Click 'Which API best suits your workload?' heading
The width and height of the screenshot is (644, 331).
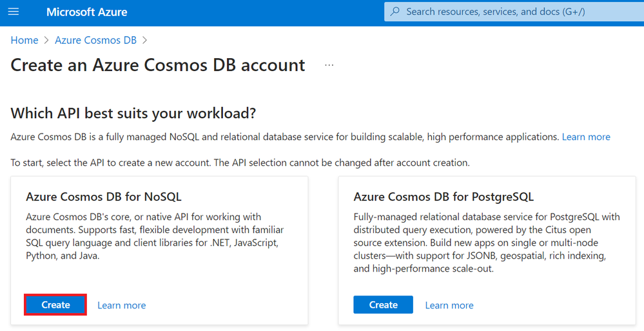(x=133, y=113)
